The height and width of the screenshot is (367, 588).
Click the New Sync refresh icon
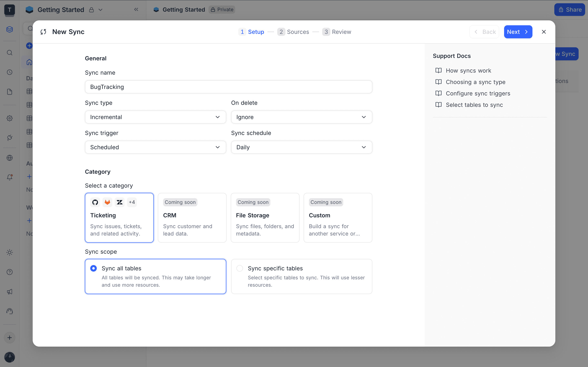[x=43, y=32]
